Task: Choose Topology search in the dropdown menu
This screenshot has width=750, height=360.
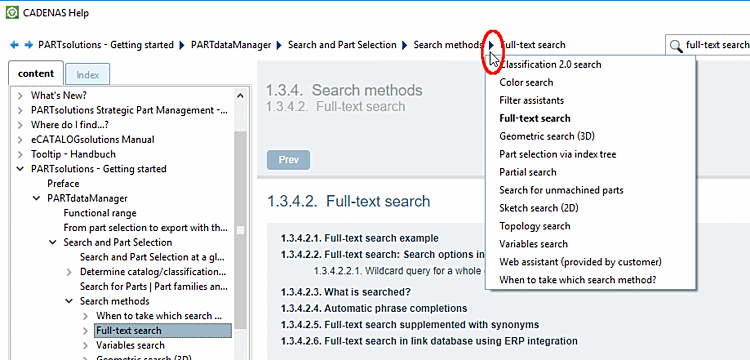Action: pyautogui.click(x=534, y=226)
